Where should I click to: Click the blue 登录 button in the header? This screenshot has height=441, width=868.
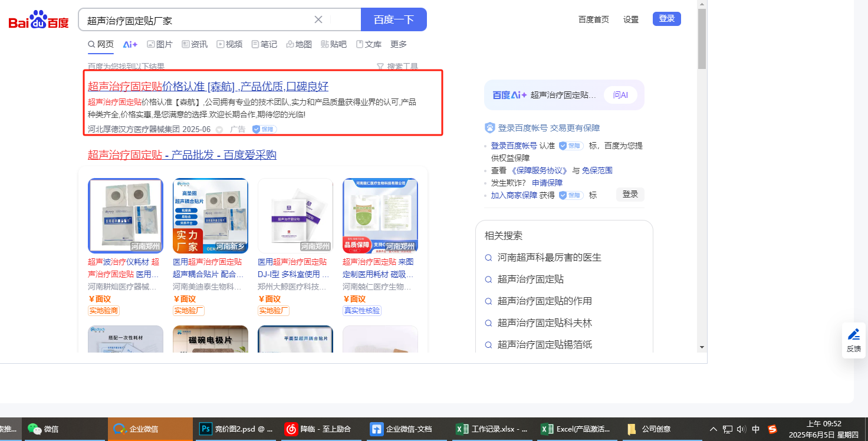[x=667, y=19]
